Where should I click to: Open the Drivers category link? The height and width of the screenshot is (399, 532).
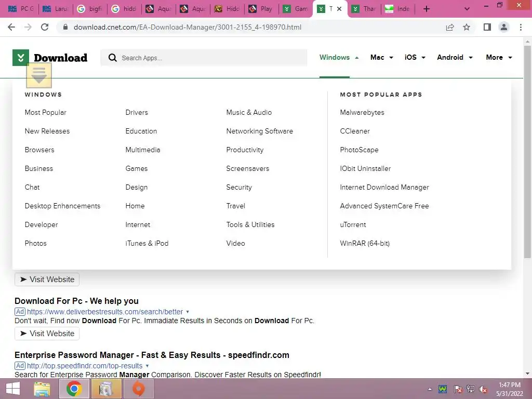[137, 112]
